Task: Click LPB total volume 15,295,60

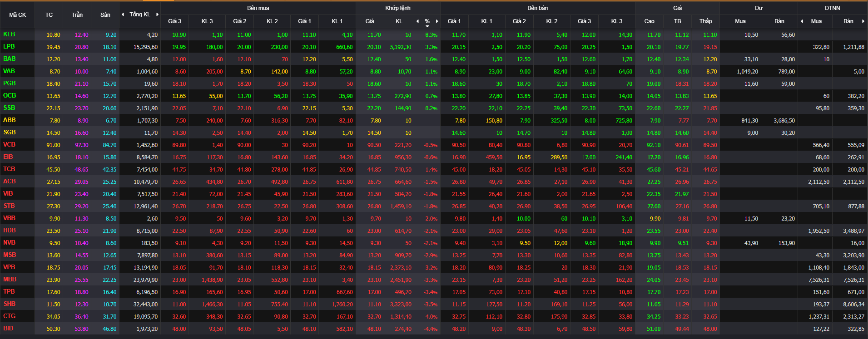Action: tap(146, 47)
